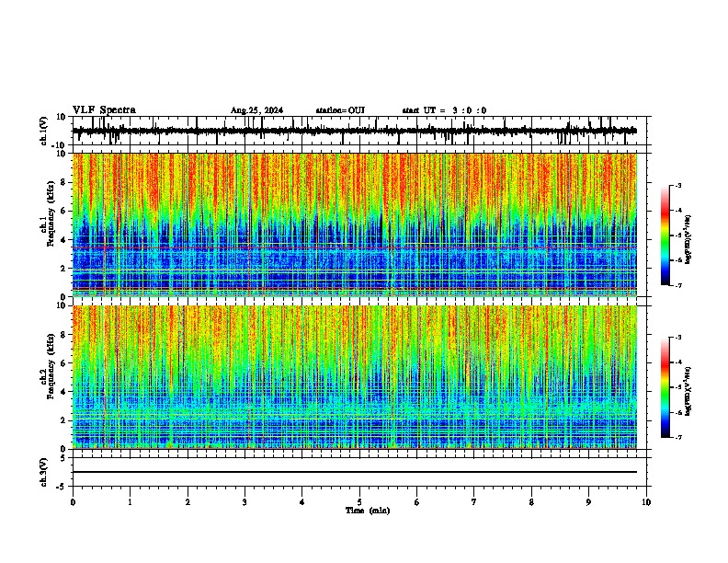728x563 pixels.
Task: Click the ch.1 spectrogram panel
Action: tap(355, 224)
